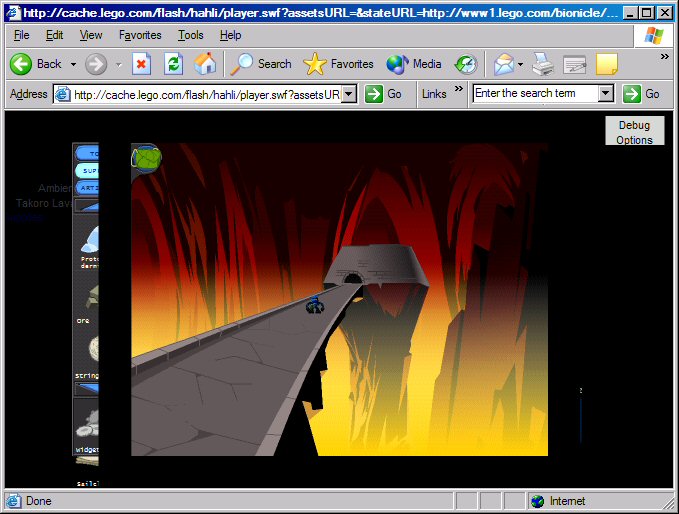Open the Edit menu
The image size is (679, 514).
point(55,35)
